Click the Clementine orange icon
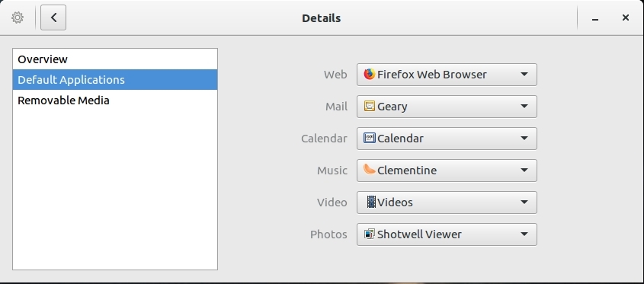 369,170
